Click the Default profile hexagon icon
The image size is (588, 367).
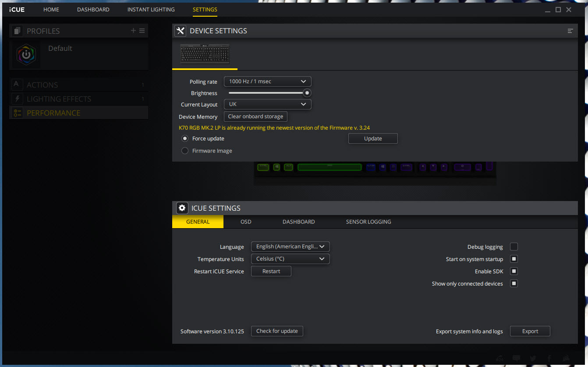coord(26,55)
